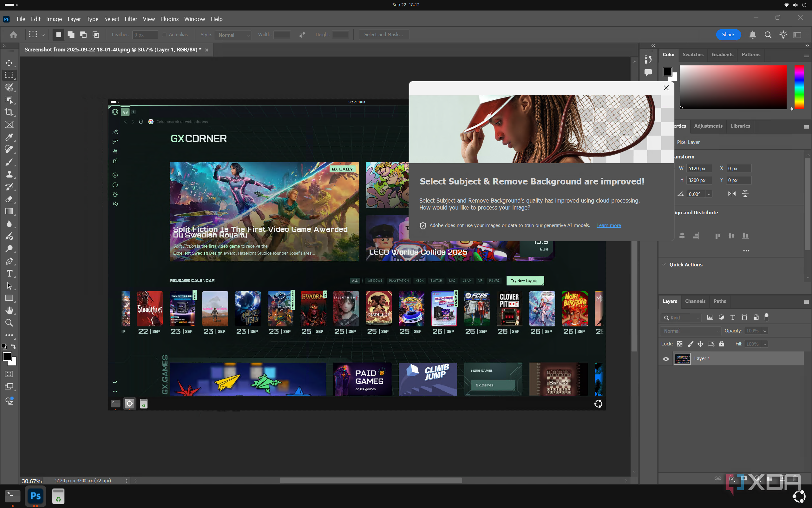
Task: Click more options dots in Align and Distribute
Action: [x=746, y=251]
